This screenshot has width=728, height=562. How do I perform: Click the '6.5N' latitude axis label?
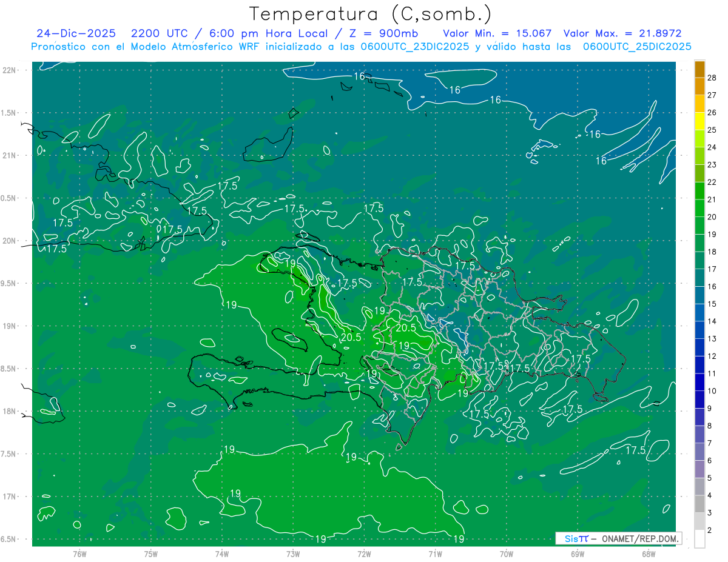click(8, 540)
